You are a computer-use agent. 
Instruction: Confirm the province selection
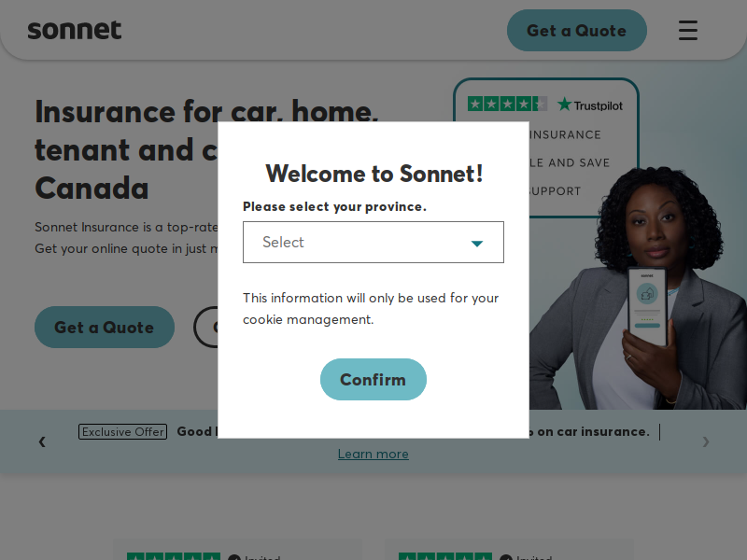coord(373,380)
